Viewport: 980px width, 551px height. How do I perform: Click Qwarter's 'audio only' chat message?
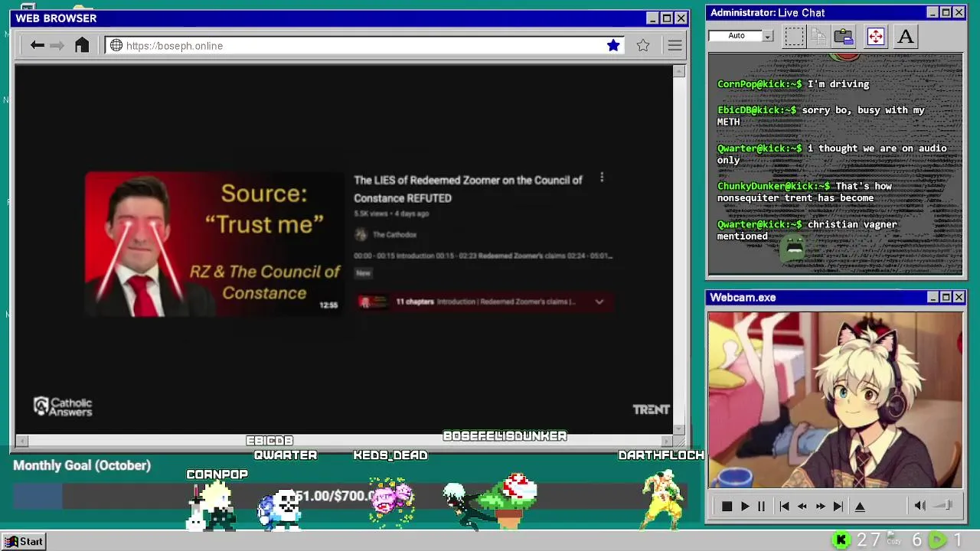(831, 154)
